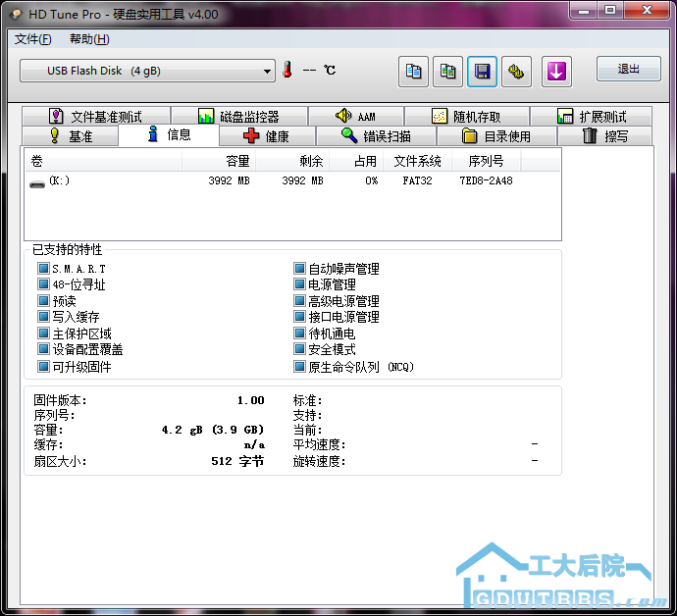The width and height of the screenshot is (677, 616).
Task: Click the copy info to clipboard icon
Action: coord(413,72)
